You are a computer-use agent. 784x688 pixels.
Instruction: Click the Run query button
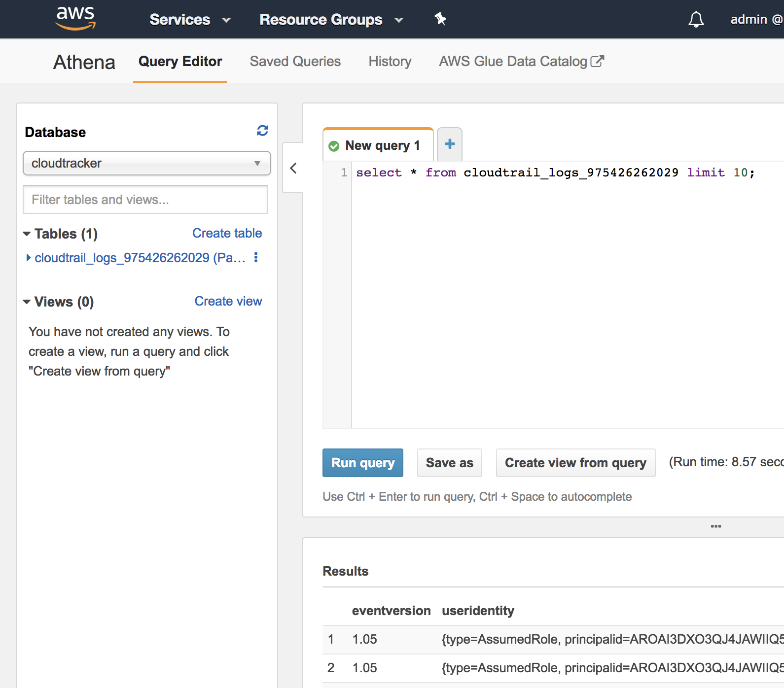(363, 463)
